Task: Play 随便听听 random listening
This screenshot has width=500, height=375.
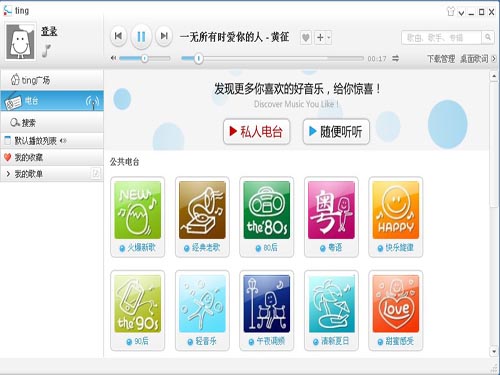Action: pyautogui.click(x=336, y=132)
